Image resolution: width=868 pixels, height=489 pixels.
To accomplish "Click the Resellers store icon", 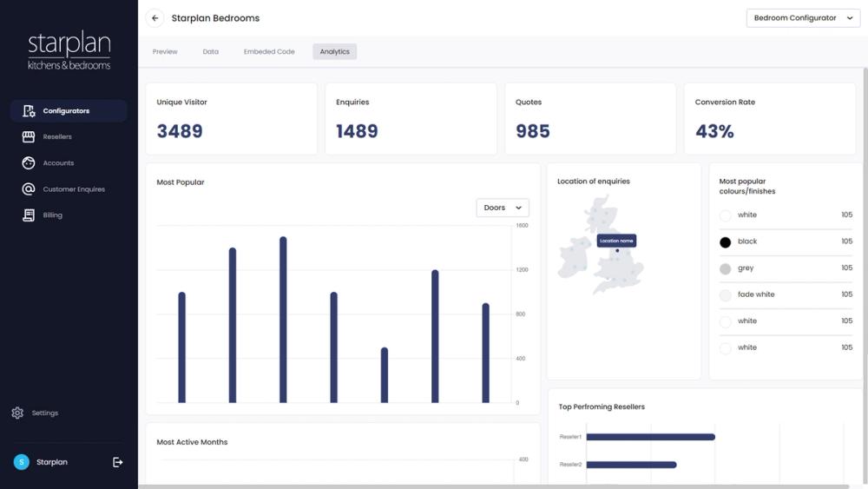I will coord(29,136).
